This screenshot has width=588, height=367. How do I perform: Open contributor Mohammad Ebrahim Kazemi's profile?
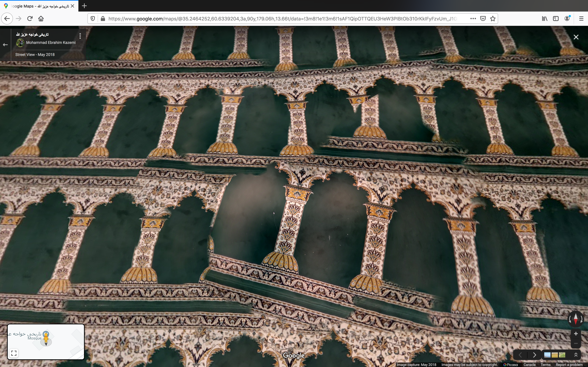[51, 42]
